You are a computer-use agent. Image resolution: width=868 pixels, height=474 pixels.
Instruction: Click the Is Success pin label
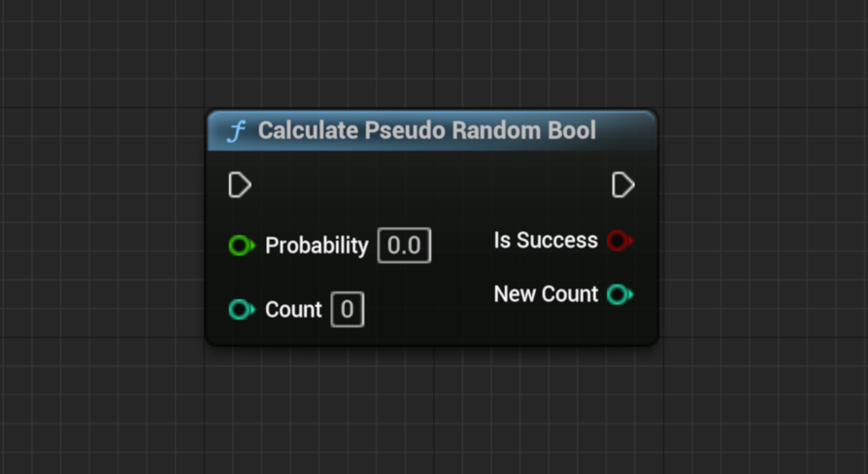coord(546,240)
